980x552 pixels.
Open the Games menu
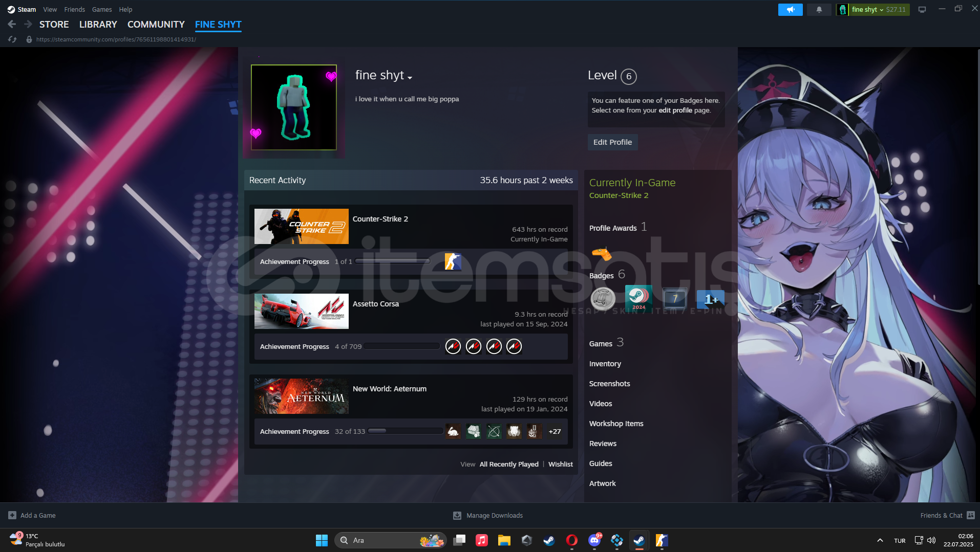pyautogui.click(x=101, y=9)
